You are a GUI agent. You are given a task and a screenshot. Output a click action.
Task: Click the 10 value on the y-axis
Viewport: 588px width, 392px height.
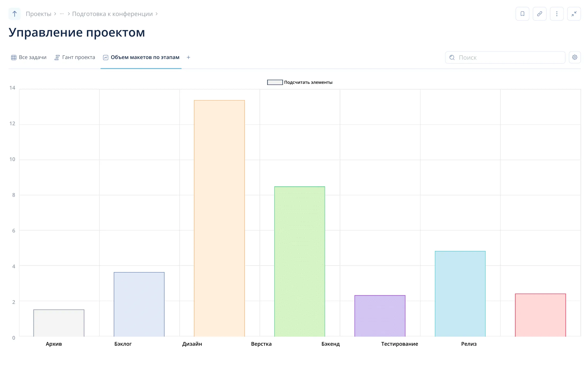pyautogui.click(x=12, y=159)
